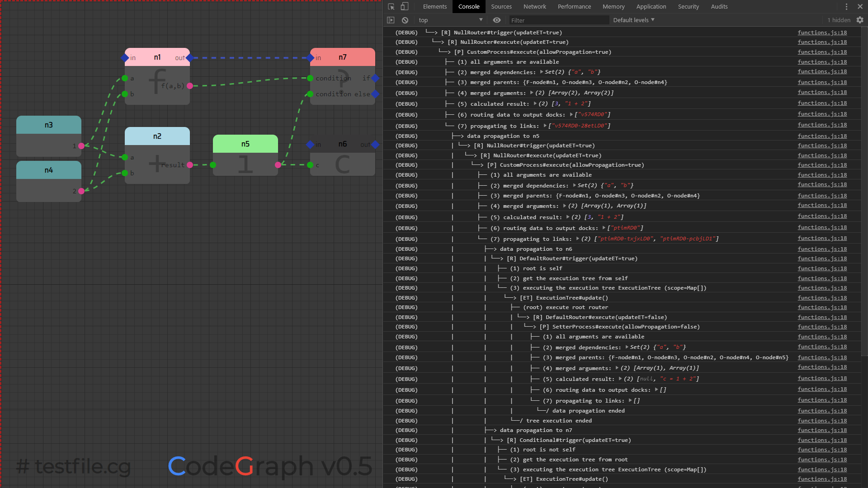Open the Default levels dropdown
The width and height of the screenshot is (868, 488).
pyautogui.click(x=633, y=20)
